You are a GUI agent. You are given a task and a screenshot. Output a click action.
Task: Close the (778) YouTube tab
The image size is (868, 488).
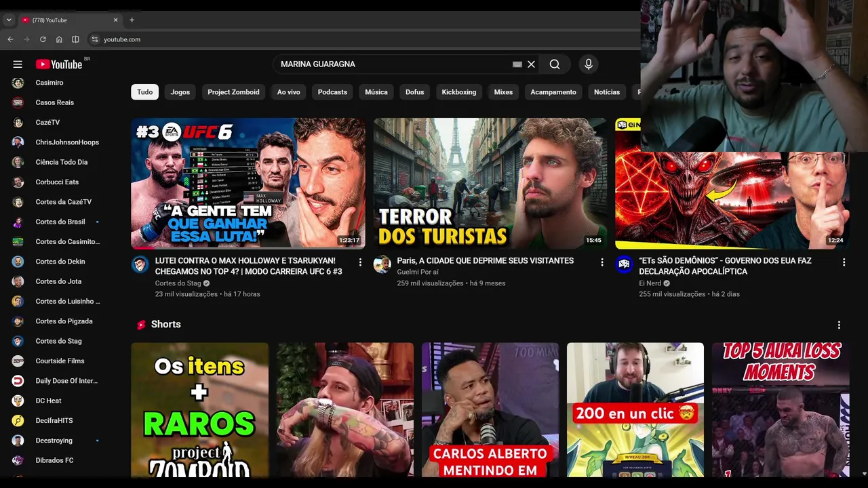(x=115, y=20)
